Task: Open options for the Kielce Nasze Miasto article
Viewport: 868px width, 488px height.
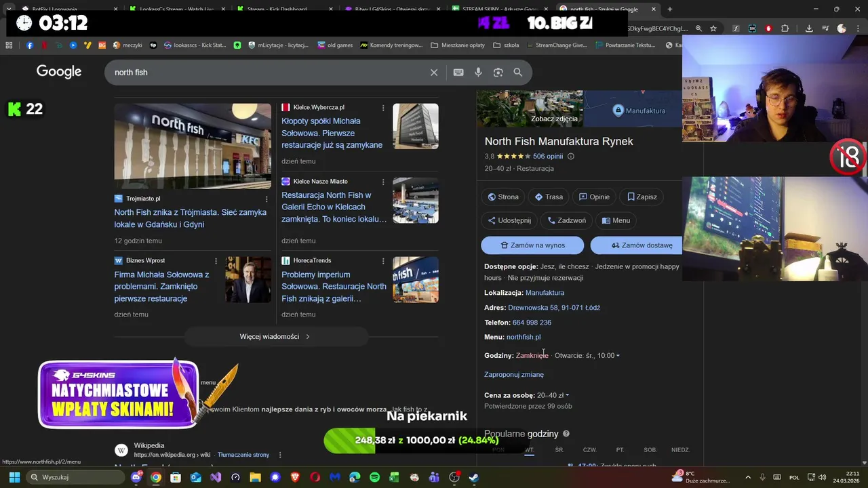Action: [x=383, y=182]
